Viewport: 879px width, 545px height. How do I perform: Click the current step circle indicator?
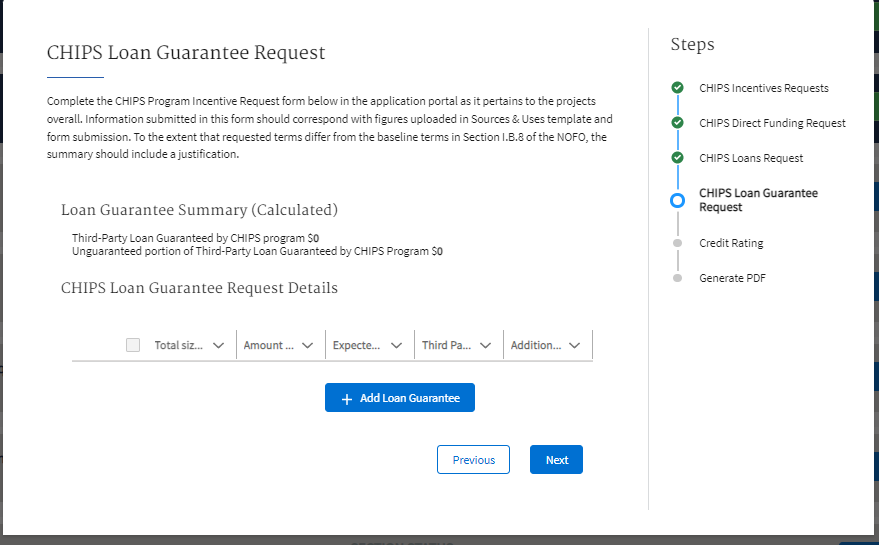(x=677, y=200)
